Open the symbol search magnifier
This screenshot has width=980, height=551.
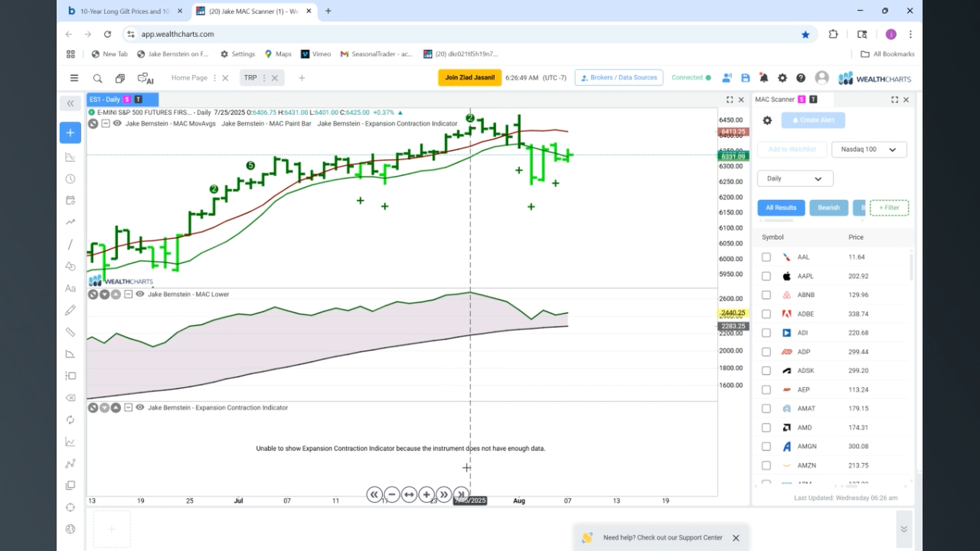tap(97, 78)
